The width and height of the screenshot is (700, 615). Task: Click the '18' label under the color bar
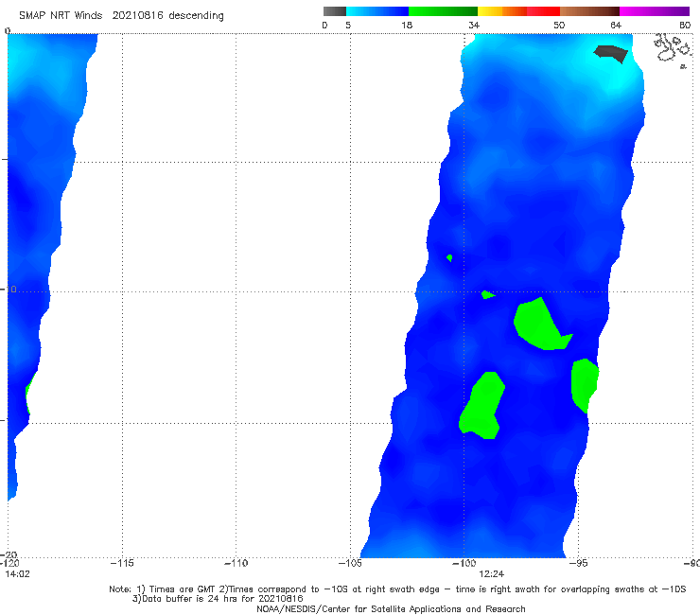click(407, 25)
